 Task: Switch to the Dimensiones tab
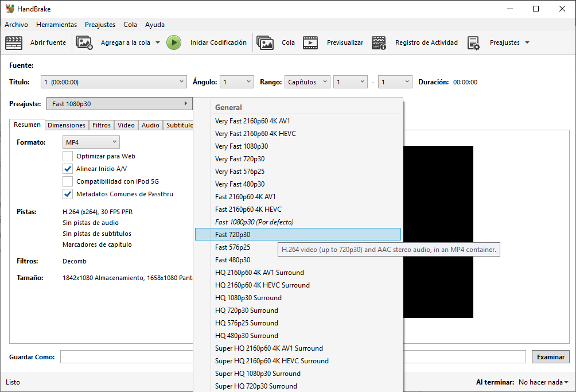pos(67,125)
